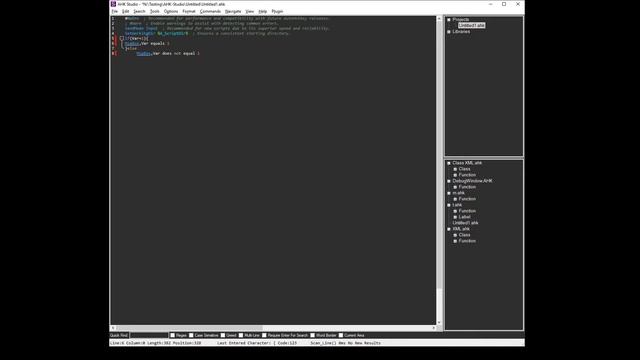The height and width of the screenshot is (360, 640).
Task: Open the Commands menu
Action: 210,11
